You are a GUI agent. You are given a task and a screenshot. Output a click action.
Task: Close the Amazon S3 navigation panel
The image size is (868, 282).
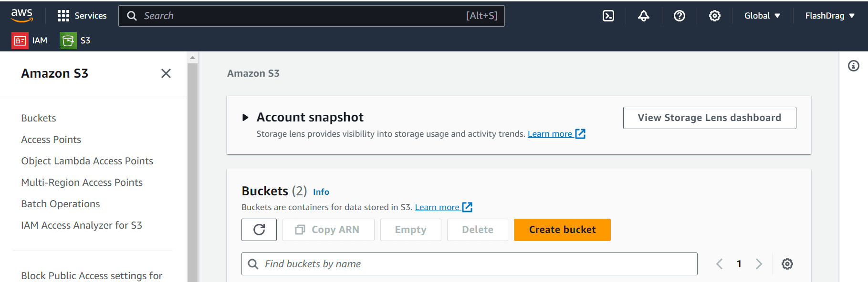[x=166, y=73]
